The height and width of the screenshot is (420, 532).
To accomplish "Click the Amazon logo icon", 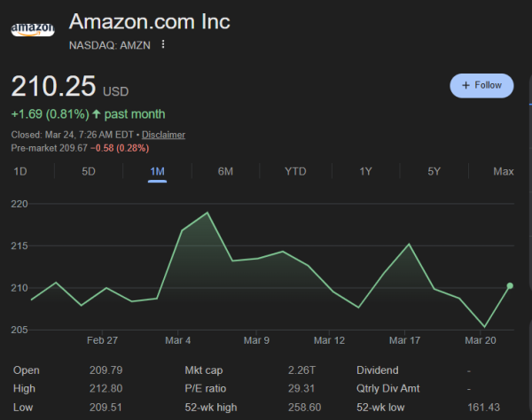I will tap(32, 28).
